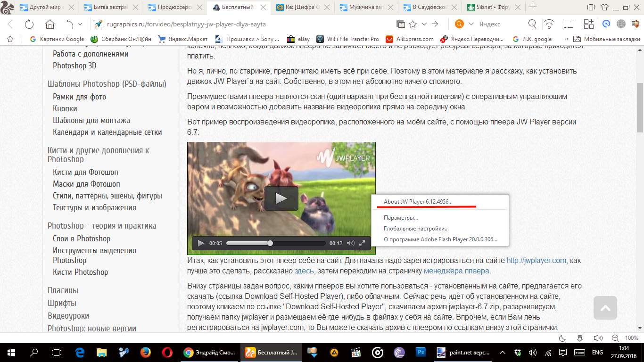The width and height of the screenshot is (644, 362).
Task: Play the video with center play button
Action: [x=281, y=198]
